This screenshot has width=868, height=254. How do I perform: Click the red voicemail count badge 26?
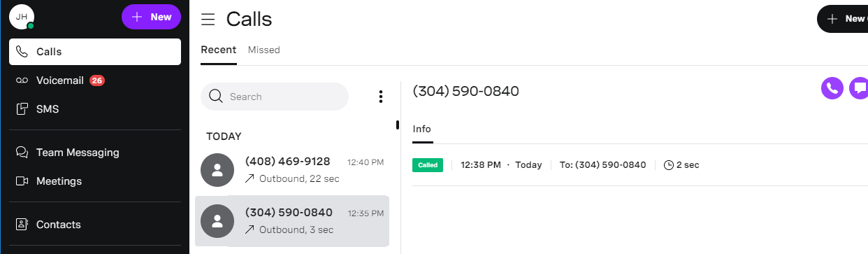point(97,80)
